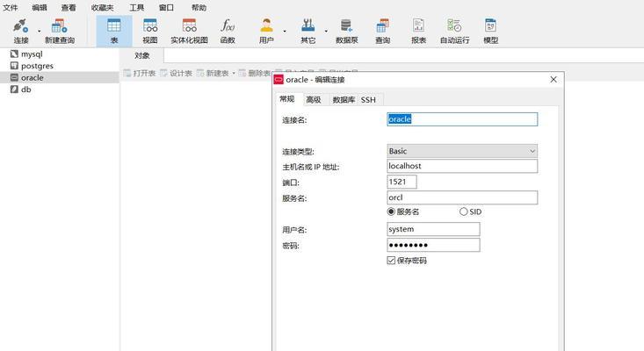Select the 数据泵 data pump icon
The width and height of the screenshot is (644, 351).
pyautogui.click(x=347, y=32)
